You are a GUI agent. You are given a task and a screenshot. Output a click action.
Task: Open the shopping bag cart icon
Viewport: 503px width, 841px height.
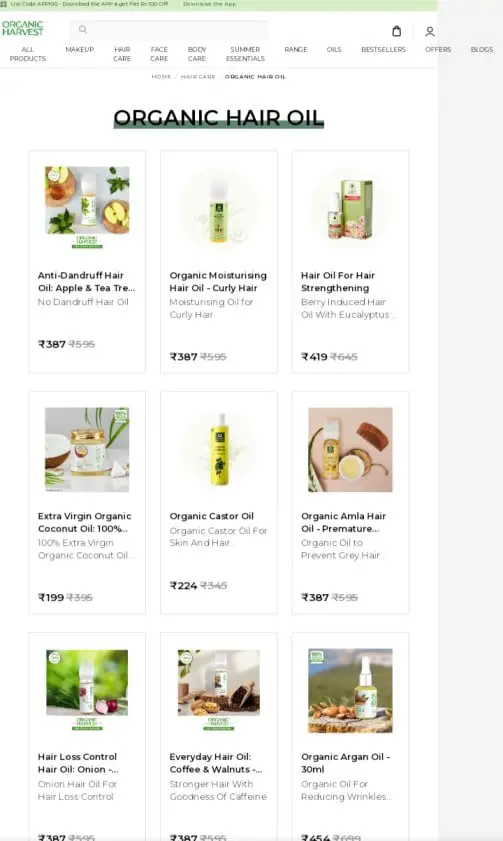click(x=396, y=31)
